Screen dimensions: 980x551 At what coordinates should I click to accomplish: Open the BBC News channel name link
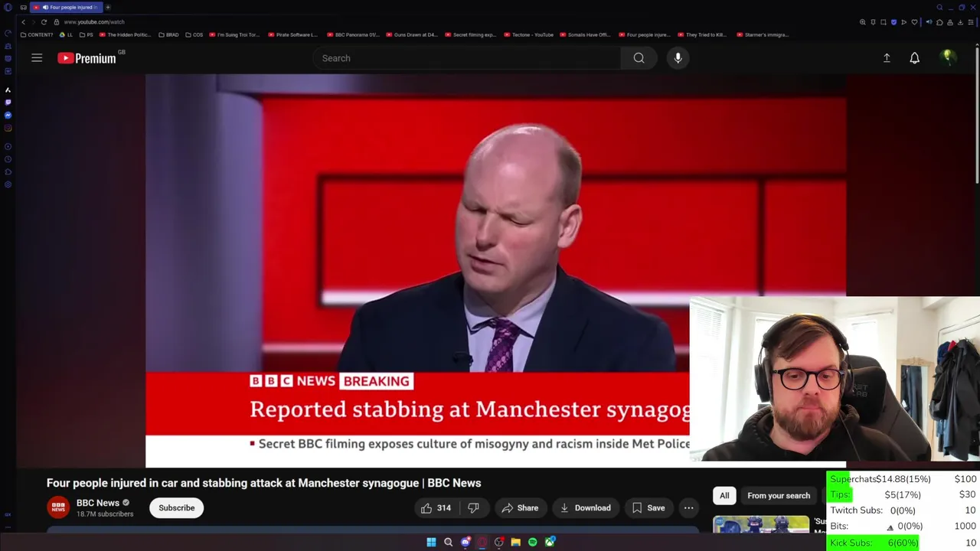tap(98, 503)
